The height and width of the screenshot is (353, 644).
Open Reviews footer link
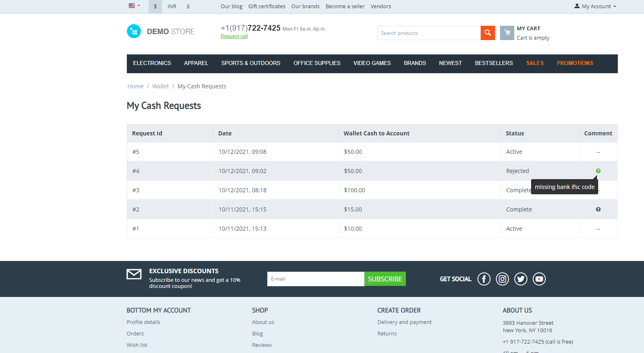262,345
